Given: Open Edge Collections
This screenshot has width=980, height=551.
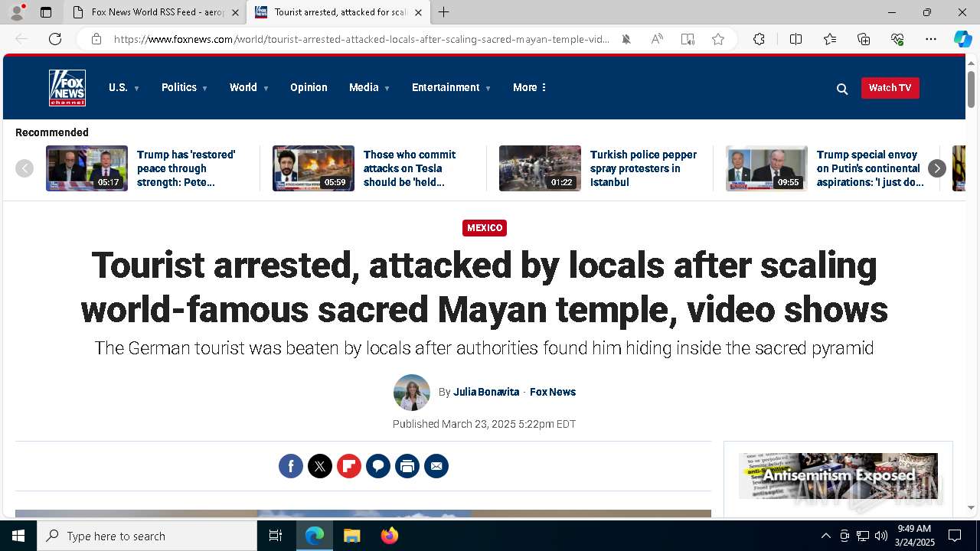Looking at the screenshot, I should pos(864,39).
